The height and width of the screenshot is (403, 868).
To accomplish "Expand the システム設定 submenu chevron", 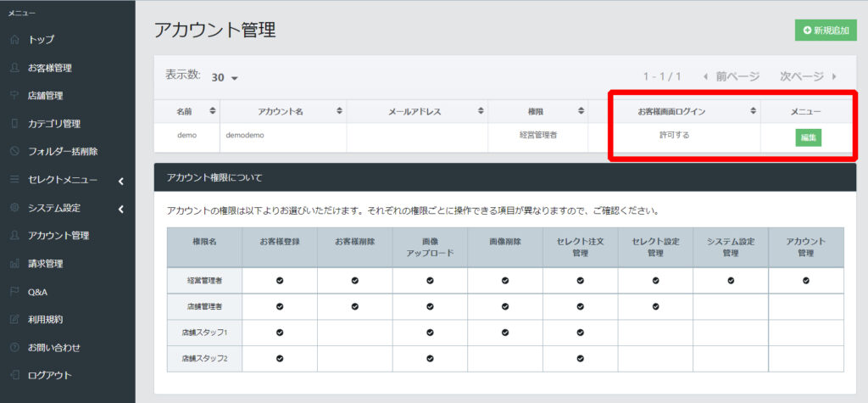I will tap(121, 208).
